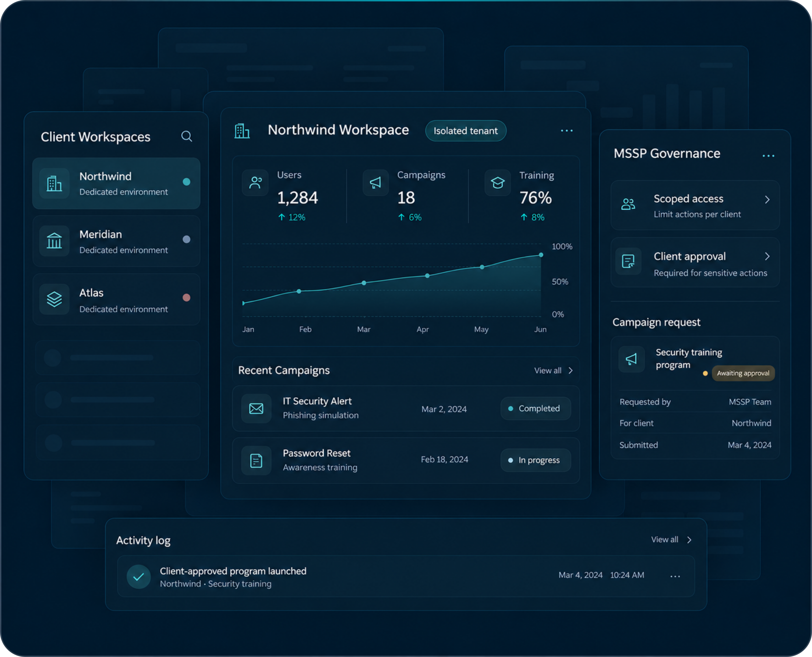Open the Password Reset campaign title

click(317, 453)
